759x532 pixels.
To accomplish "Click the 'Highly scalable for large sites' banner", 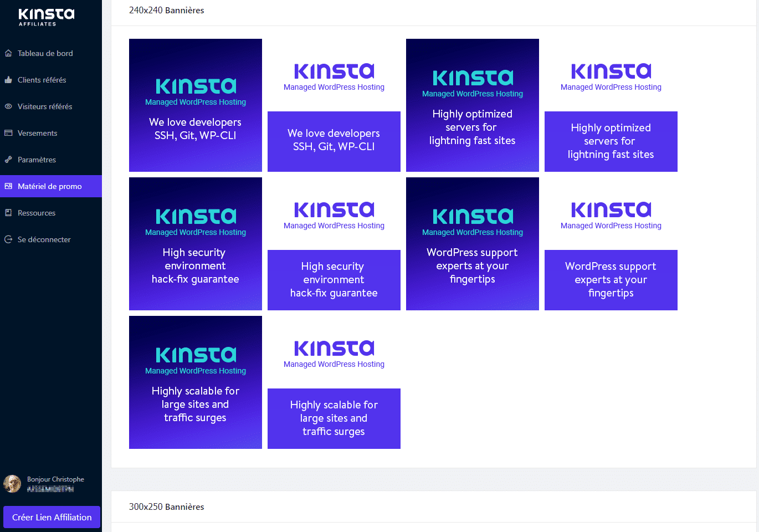I will pyautogui.click(x=195, y=382).
